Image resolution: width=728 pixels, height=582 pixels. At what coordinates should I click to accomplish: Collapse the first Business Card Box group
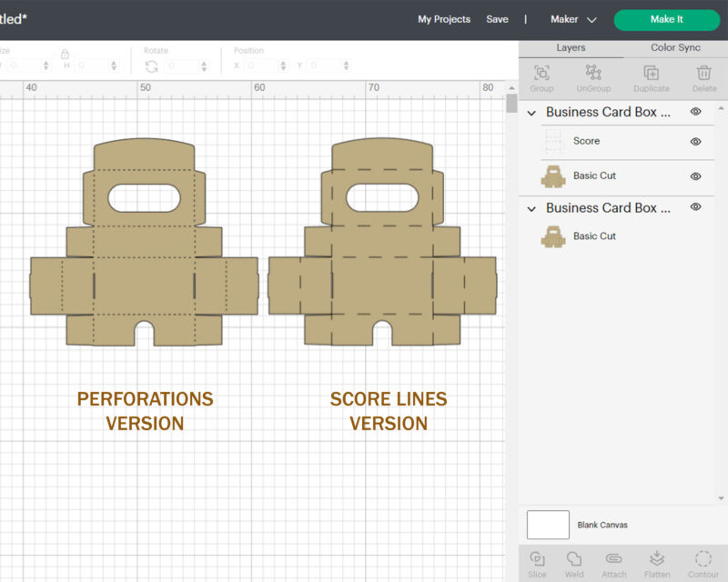click(532, 113)
